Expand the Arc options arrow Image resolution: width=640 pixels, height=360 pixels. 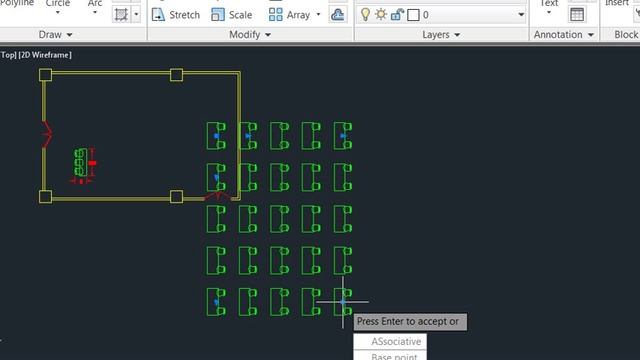tap(95, 13)
